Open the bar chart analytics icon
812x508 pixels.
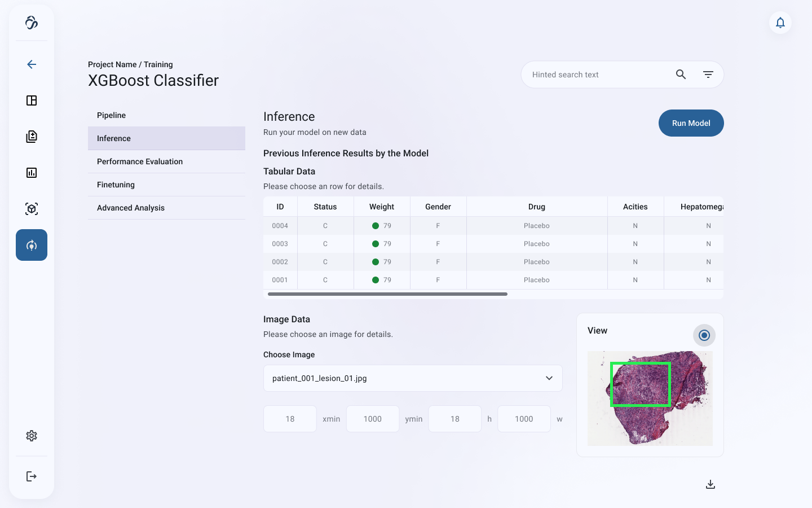point(32,173)
